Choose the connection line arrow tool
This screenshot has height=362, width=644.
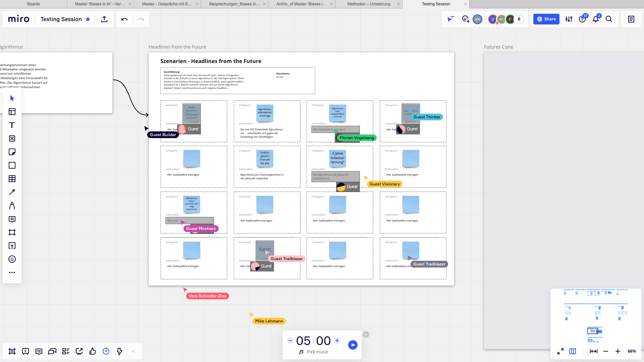pos(12,192)
